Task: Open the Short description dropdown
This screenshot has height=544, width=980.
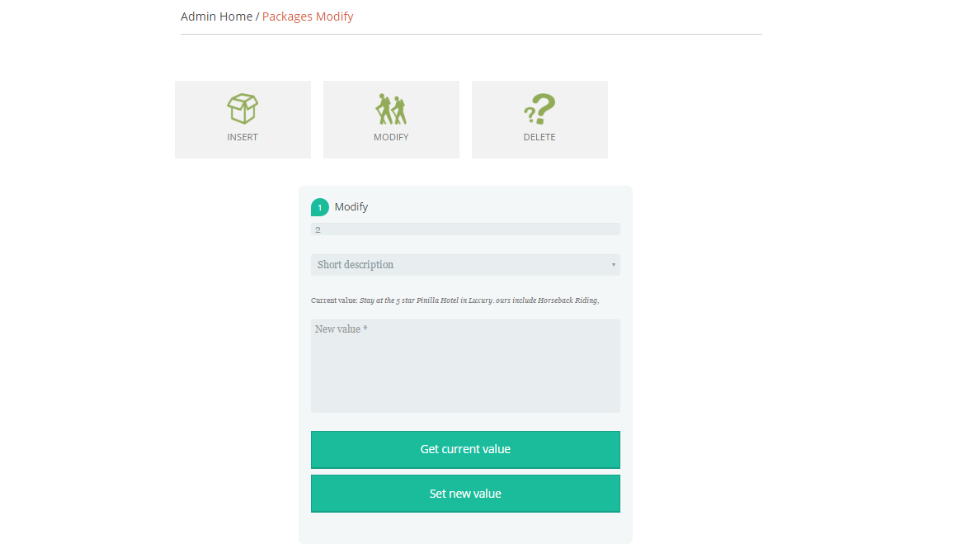Action: pos(465,264)
